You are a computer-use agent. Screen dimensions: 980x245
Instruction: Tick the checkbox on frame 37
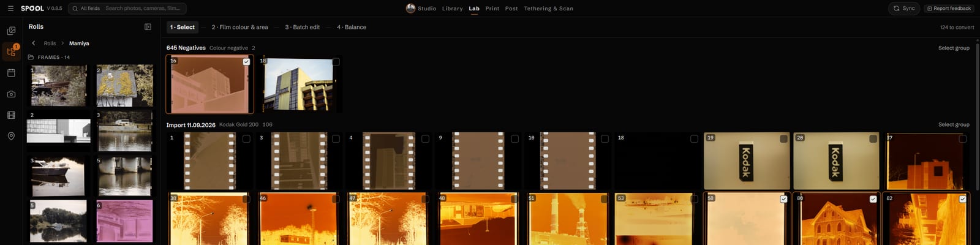tap(962, 139)
